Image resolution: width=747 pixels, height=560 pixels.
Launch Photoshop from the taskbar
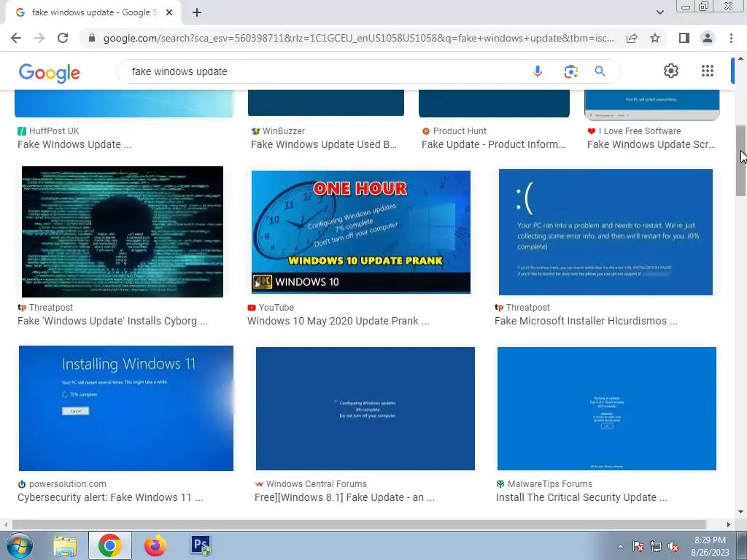(x=201, y=545)
